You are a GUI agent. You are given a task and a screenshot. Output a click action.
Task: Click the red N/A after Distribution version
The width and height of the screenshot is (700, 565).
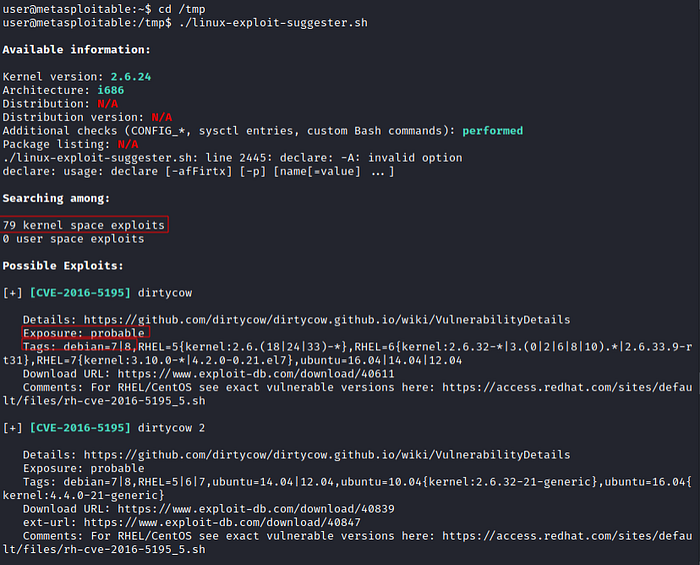(162, 117)
